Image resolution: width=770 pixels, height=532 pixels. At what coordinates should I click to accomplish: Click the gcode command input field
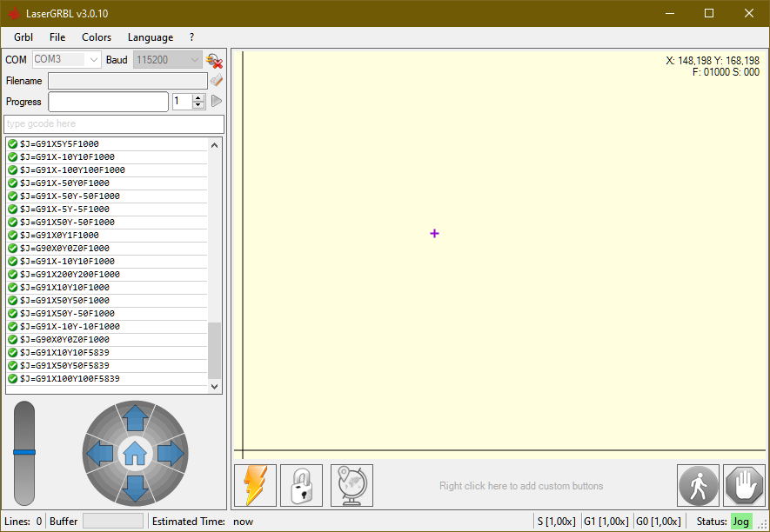tap(113, 123)
